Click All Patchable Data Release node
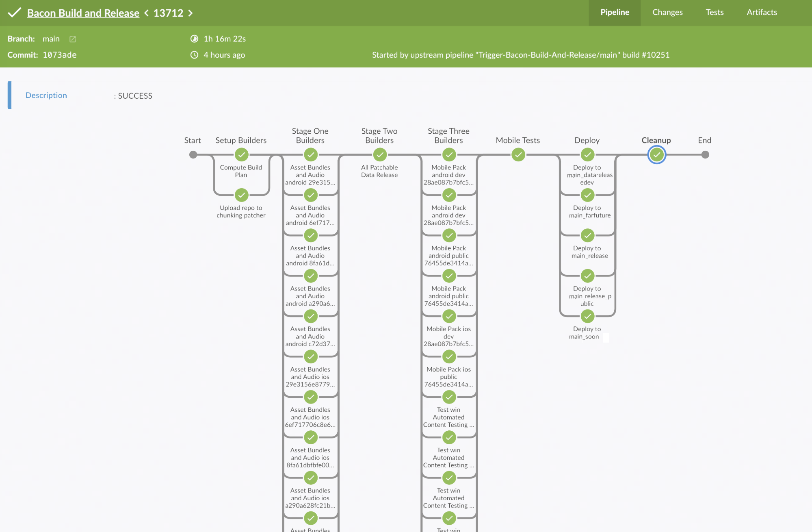812x532 pixels. pyautogui.click(x=380, y=155)
